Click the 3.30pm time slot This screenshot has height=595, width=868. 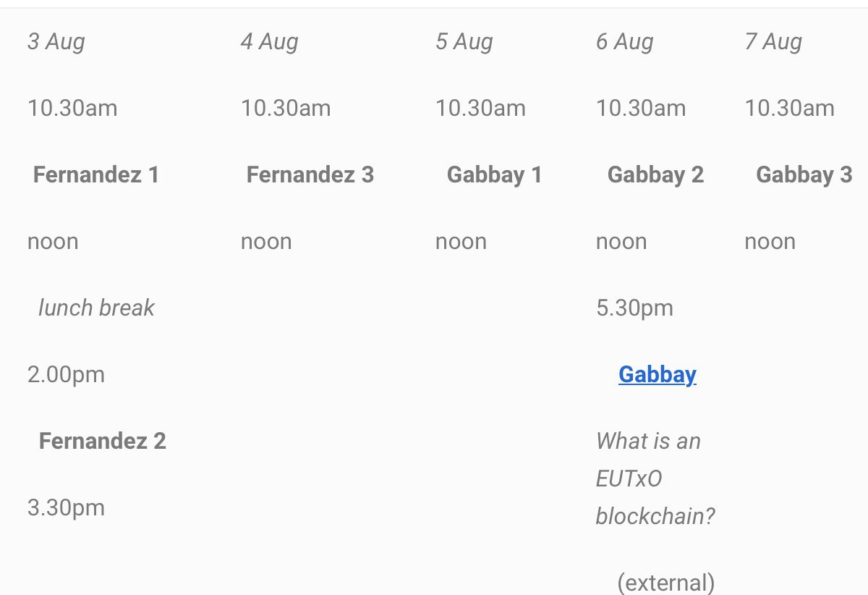click(x=66, y=507)
